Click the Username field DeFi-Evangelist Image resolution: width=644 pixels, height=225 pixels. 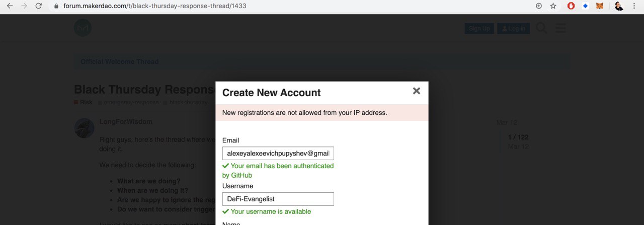click(278, 199)
